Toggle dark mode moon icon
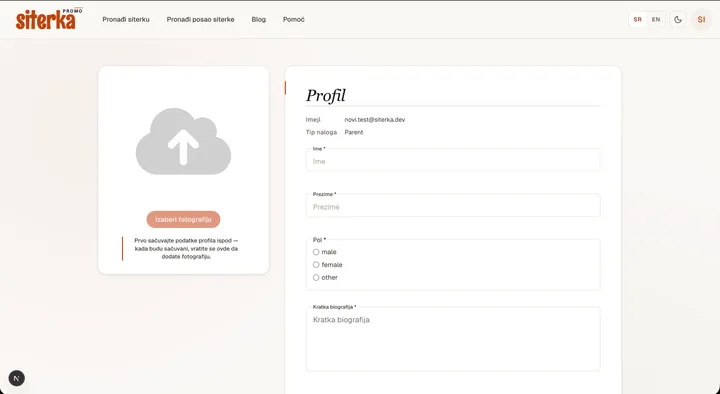Viewport: 720px width, 394px height. click(x=678, y=19)
